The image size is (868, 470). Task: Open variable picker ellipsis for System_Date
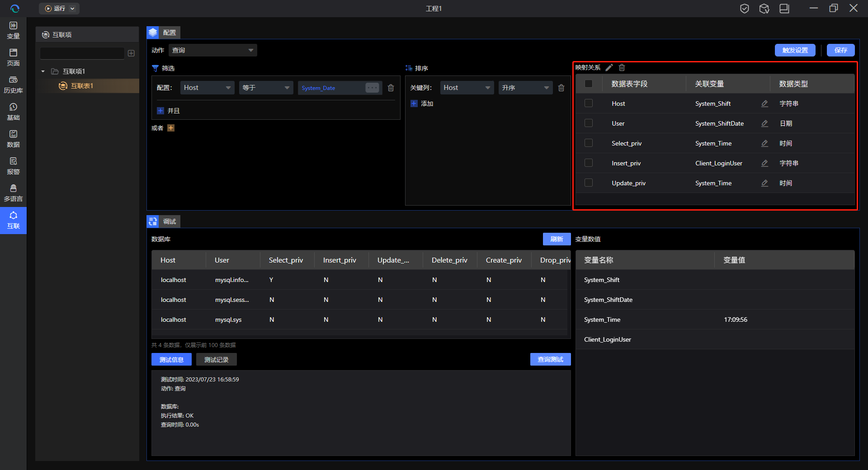point(373,88)
